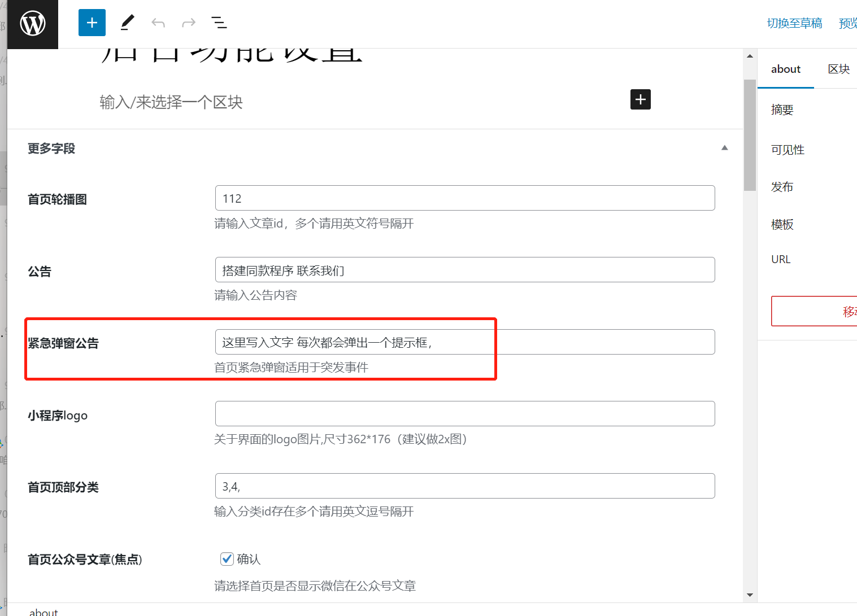Switch to the 区块 tab
Image resolution: width=857 pixels, height=616 pixels.
click(x=838, y=69)
